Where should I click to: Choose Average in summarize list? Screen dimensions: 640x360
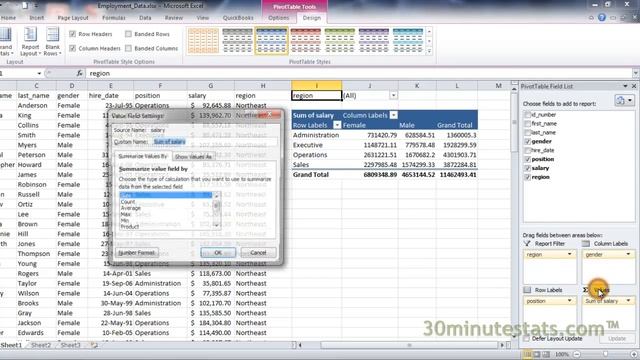[130, 208]
